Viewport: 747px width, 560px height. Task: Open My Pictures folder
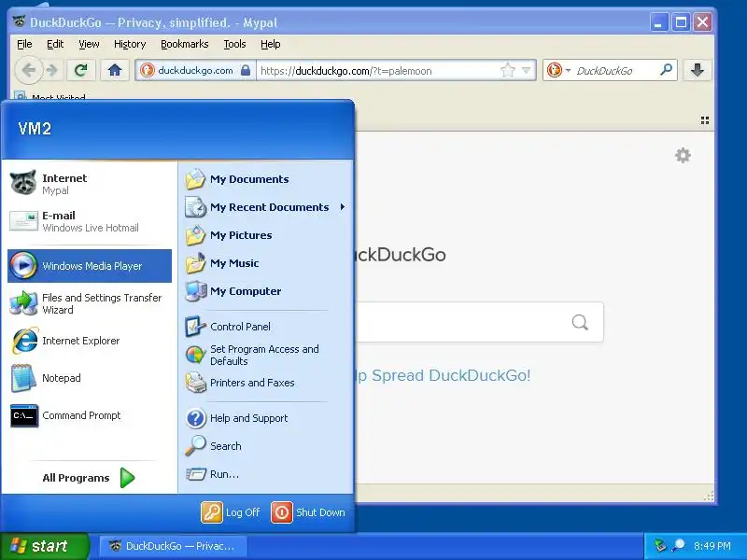pyautogui.click(x=266, y=235)
